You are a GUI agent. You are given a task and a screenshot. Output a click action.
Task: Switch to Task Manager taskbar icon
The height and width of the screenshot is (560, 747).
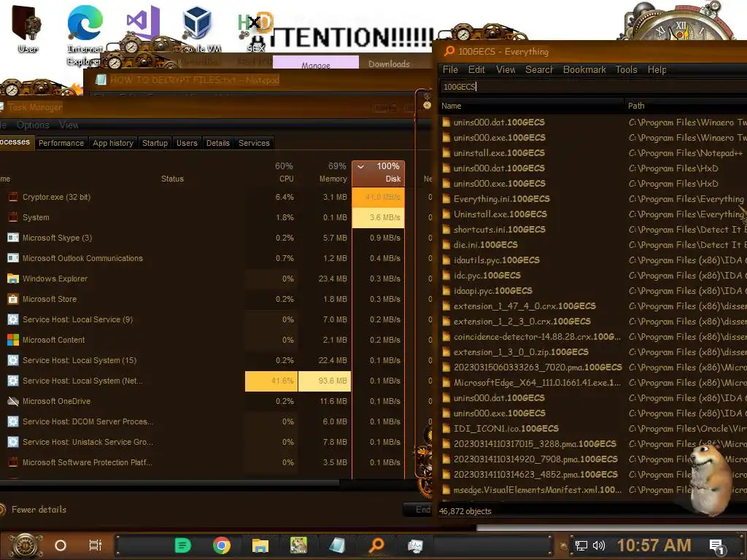(x=415, y=545)
